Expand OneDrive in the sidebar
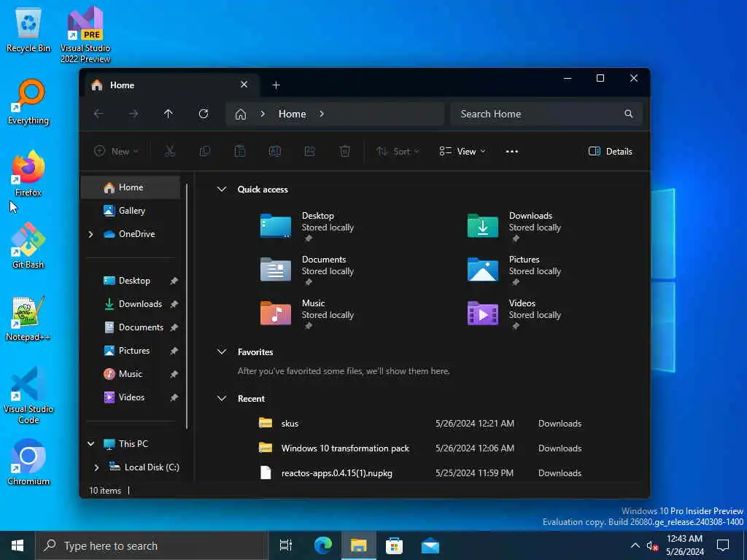 point(90,234)
